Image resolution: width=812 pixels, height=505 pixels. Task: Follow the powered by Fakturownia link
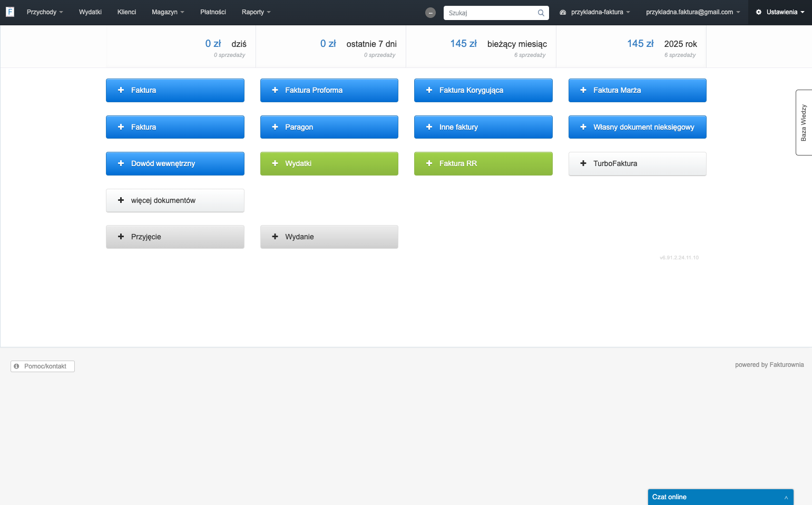tap(769, 365)
